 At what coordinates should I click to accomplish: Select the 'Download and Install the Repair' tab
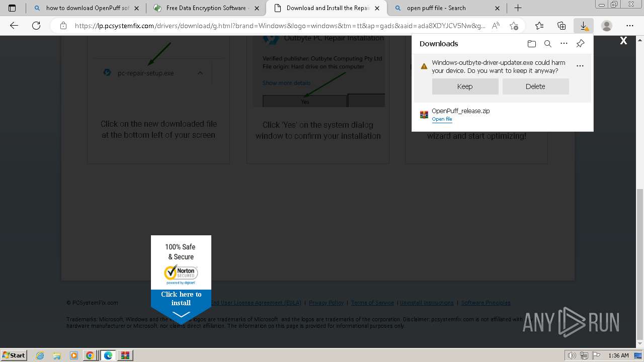pyautogui.click(x=327, y=8)
